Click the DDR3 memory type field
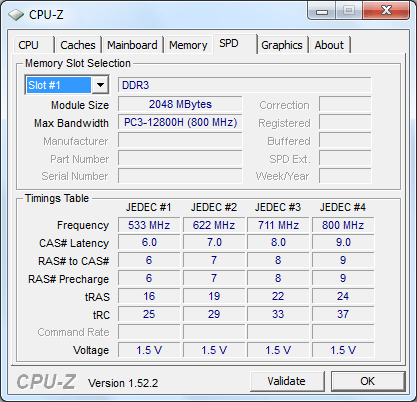Image resolution: width=417 pixels, height=402 pixels. tap(244, 85)
